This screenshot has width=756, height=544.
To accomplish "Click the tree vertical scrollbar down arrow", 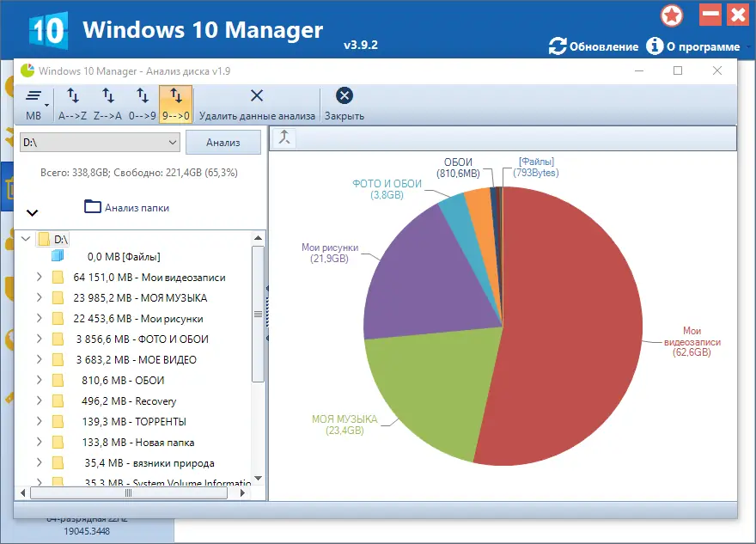I will click(x=258, y=478).
